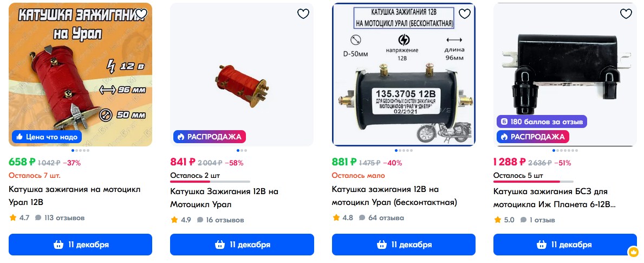Add the 841 ₽ coil to cart
The image size is (644, 263).
tap(242, 245)
